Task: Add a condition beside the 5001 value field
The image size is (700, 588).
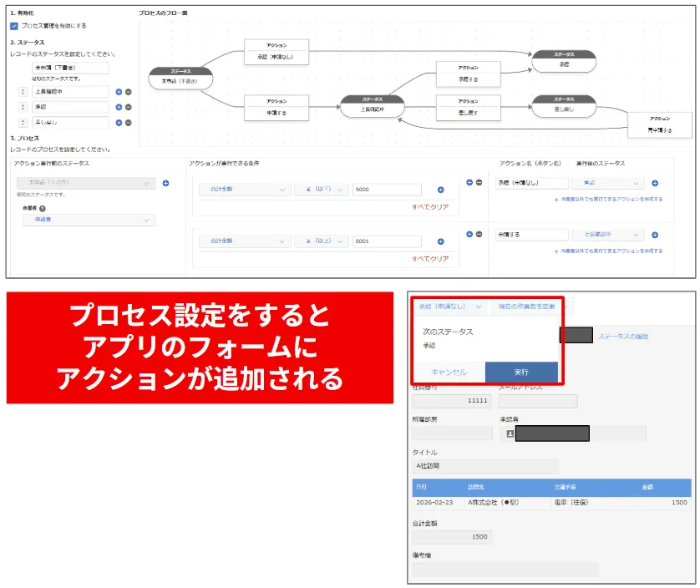Action: point(440,241)
